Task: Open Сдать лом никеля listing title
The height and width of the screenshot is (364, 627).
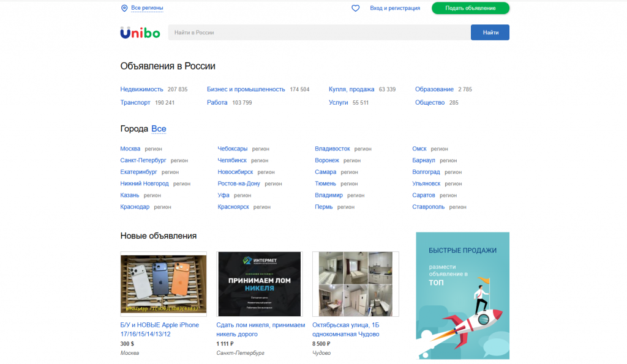Action: (x=261, y=330)
